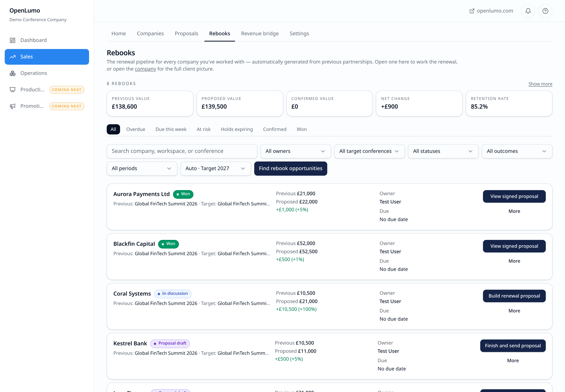
Task: Finish and send proposal for Kestrel Bank
Action: (x=513, y=346)
